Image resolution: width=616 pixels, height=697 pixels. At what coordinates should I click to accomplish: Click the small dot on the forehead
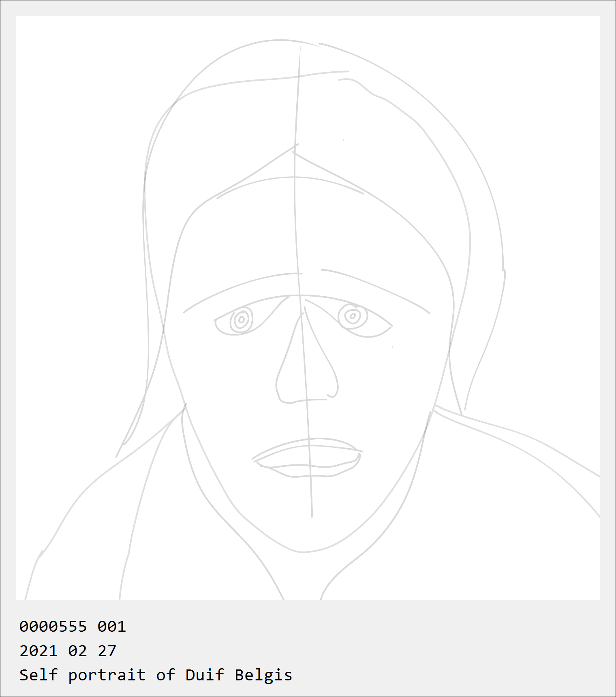[344, 140]
